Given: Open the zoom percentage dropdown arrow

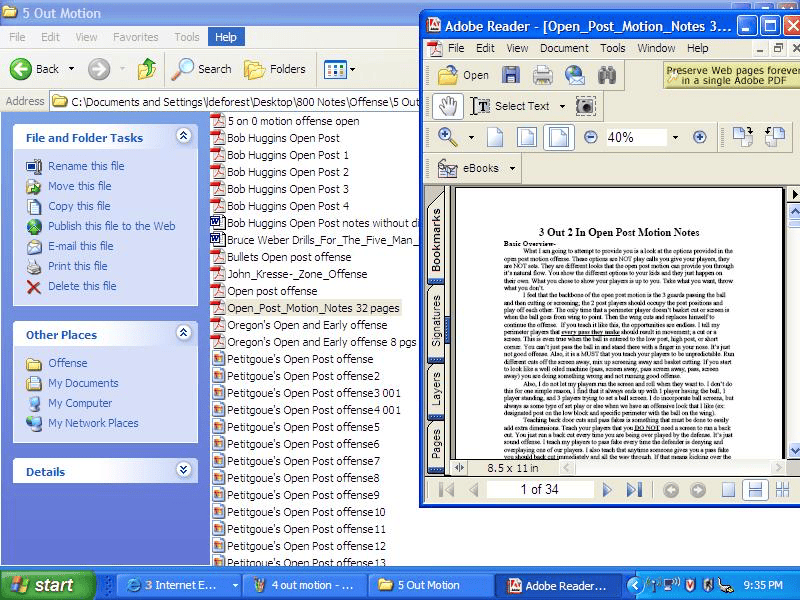Looking at the screenshot, I should [x=675, y=137].
